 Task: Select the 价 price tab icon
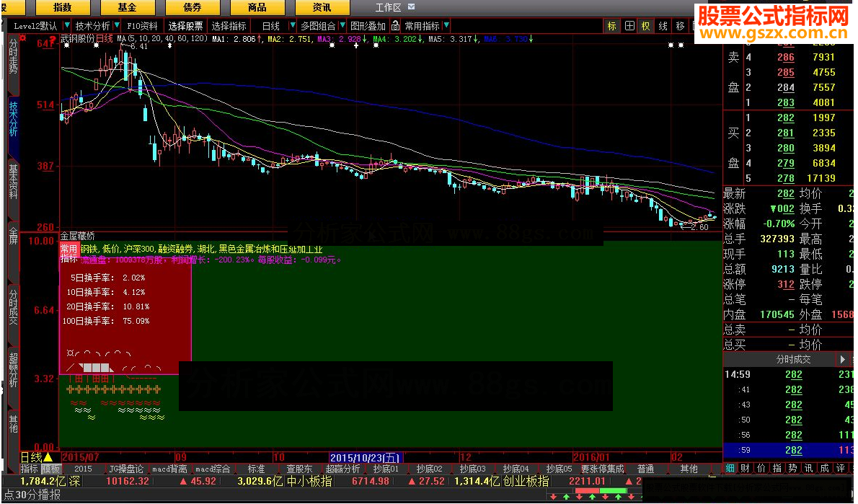coord(761,469)
